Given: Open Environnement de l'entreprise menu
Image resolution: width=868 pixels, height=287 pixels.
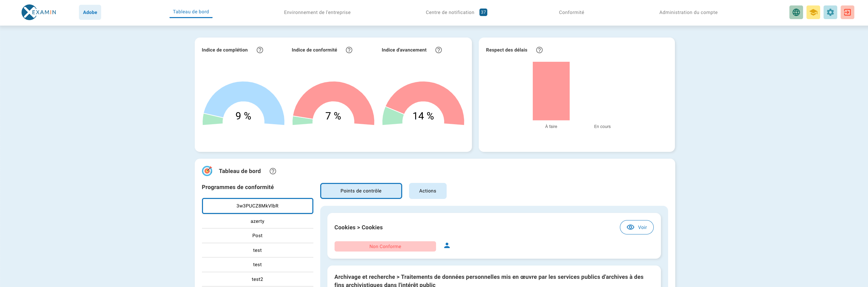Looking at the screenshot, I should pyautogui.click(x=317, y=12).
